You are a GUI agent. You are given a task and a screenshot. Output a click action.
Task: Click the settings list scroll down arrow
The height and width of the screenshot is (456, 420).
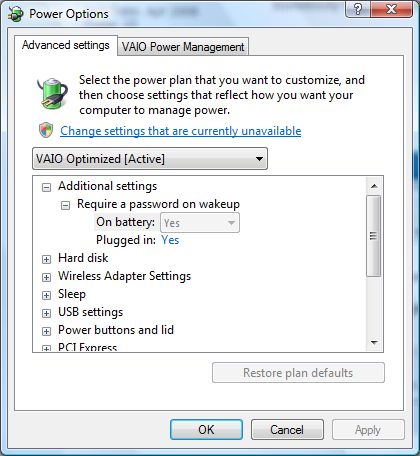coord(374,343)
